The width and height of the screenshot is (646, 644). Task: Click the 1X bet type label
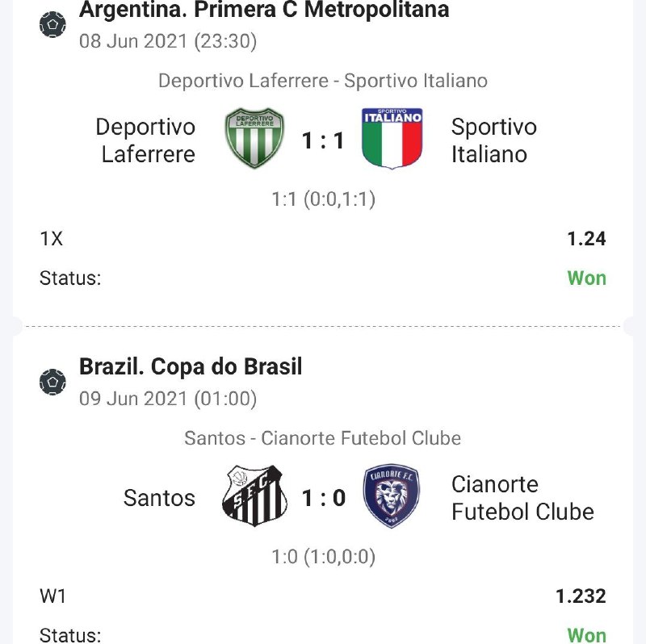tap(52, 239)
